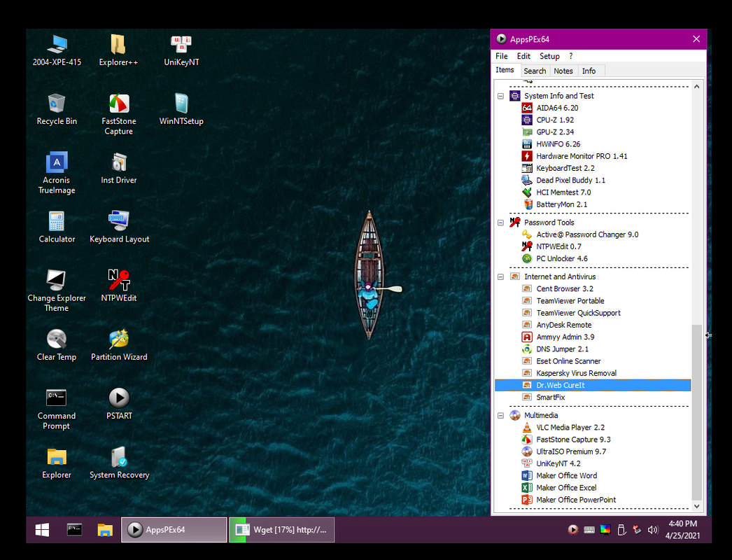This screenshot has width=732, height=560.
Task: Select the Maker Office Word icon
Action: [526, 475]
